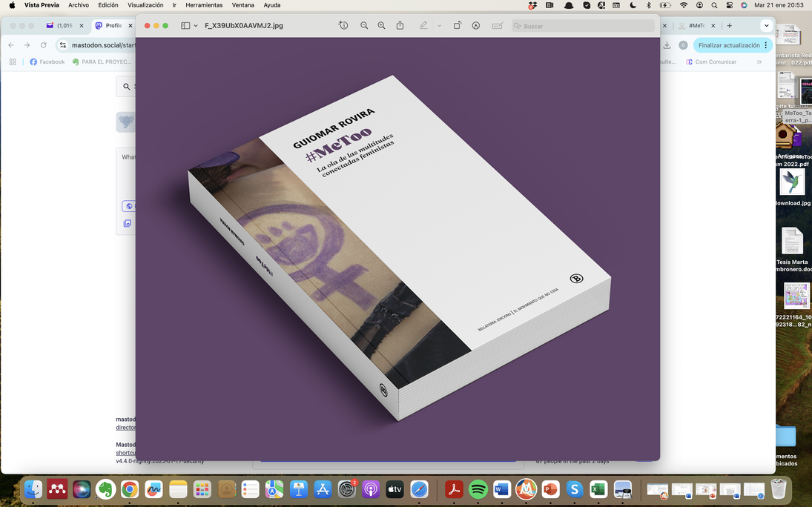Close the Profile tab in Chrome

point(131,25)
